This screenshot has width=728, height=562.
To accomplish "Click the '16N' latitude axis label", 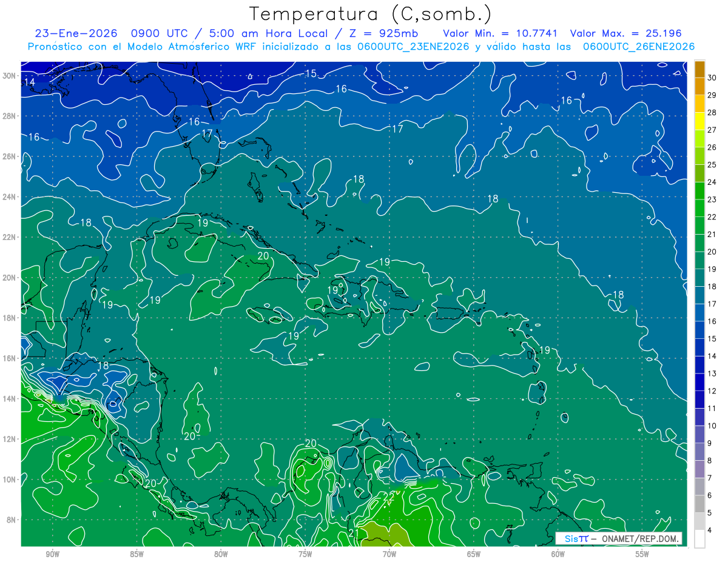I will pos(9,358).
